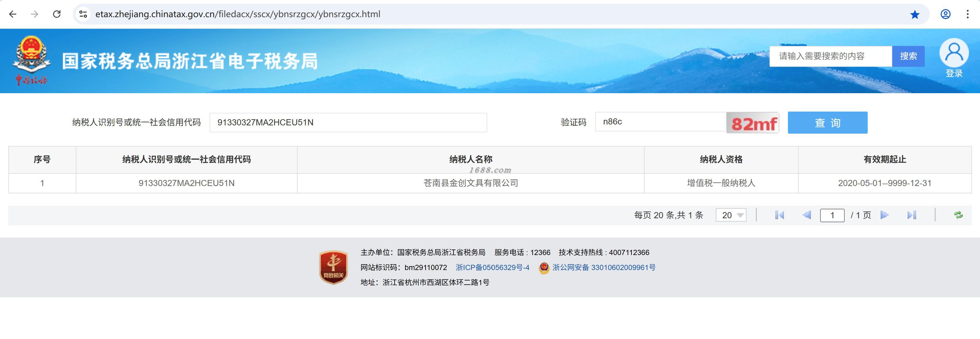980x339 pixels.
Task: Refresh the 82mf captcha image
Action: [x=753, y=123]
